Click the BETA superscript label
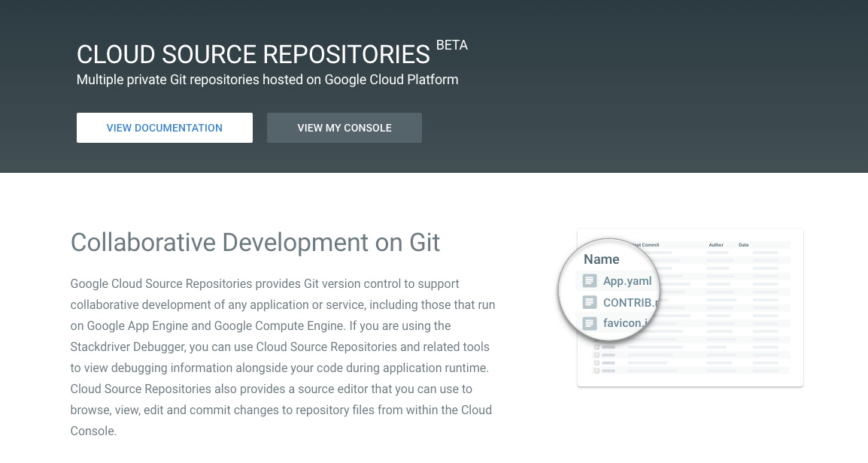The image size is (868, 463). click(452, 45)
